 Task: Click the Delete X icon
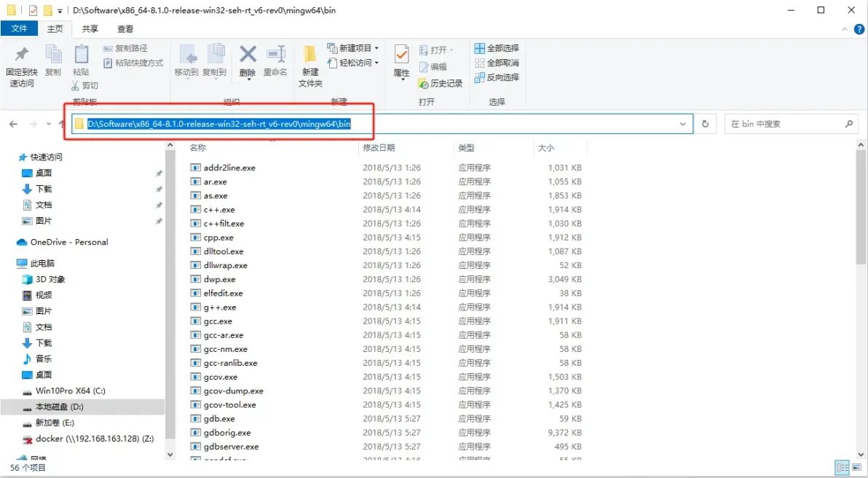tap(248, 54)
